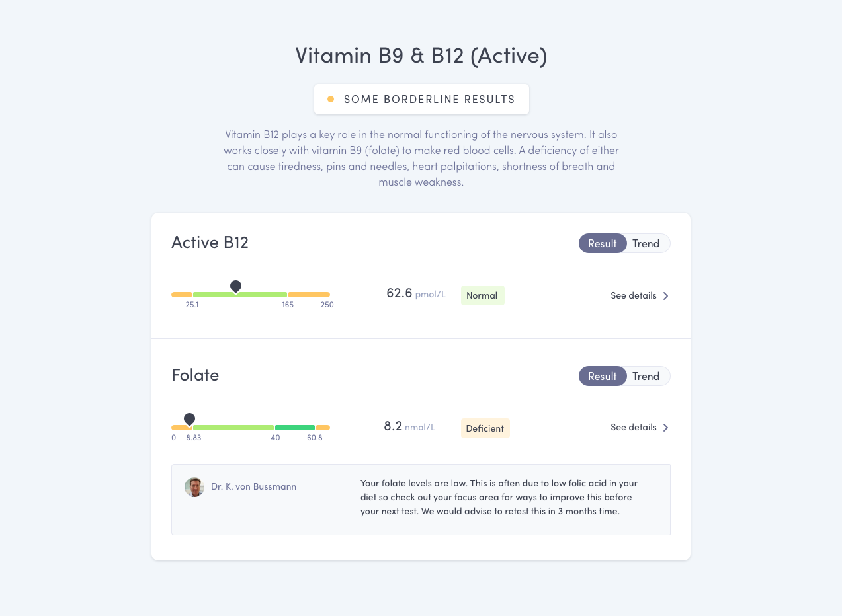Click Dr. K. von Bussmann's profile photo
The image size is (842, 616).
(194, 487)
